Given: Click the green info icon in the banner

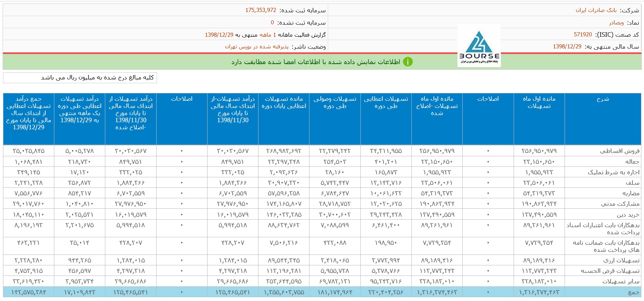Looking at the screenshot, I should click(x=408, y=62).
